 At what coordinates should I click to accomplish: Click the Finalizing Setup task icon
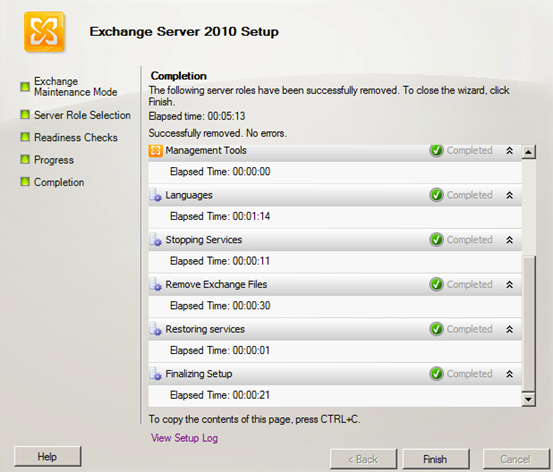point(156,374)
